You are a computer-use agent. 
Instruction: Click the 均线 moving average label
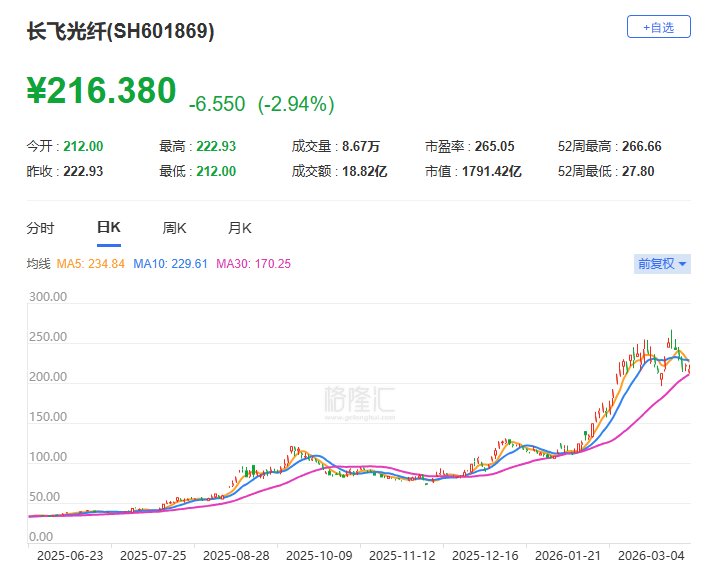[38, 264]
